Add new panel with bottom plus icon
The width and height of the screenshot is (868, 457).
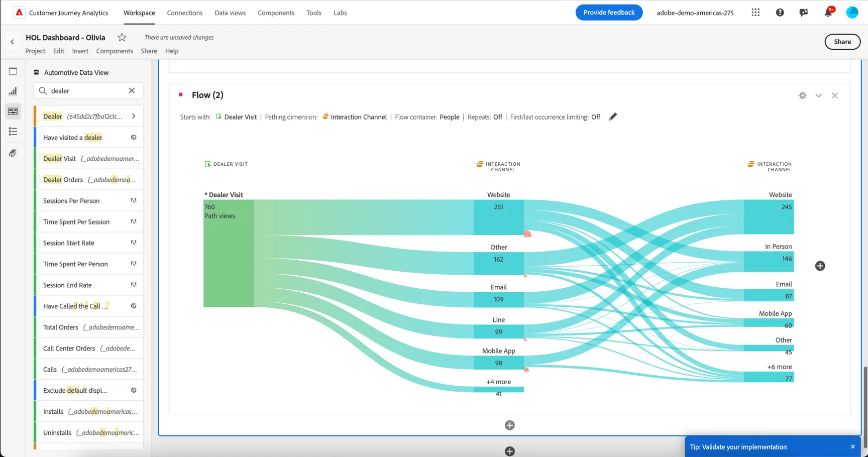point(509,451)
